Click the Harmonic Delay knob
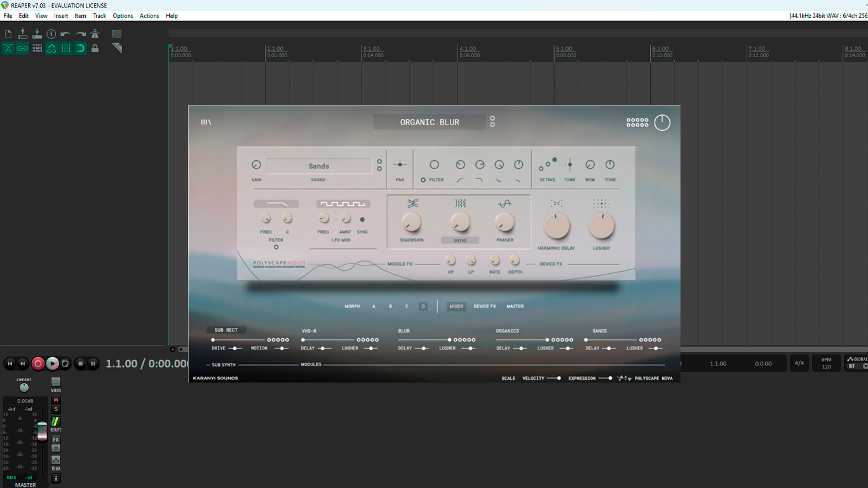This screenshot has width=868, height=488. click(557, 226)
